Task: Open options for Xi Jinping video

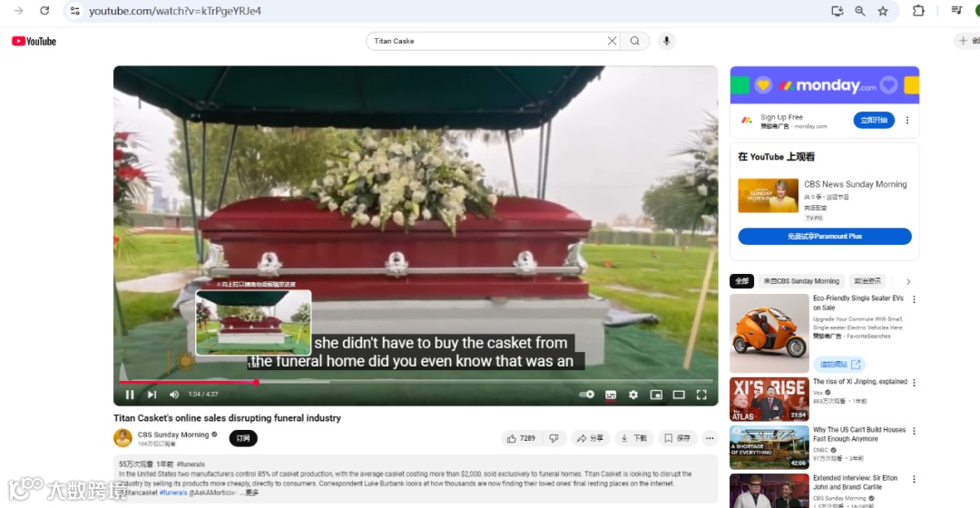Action: click(x=914, y=383)
